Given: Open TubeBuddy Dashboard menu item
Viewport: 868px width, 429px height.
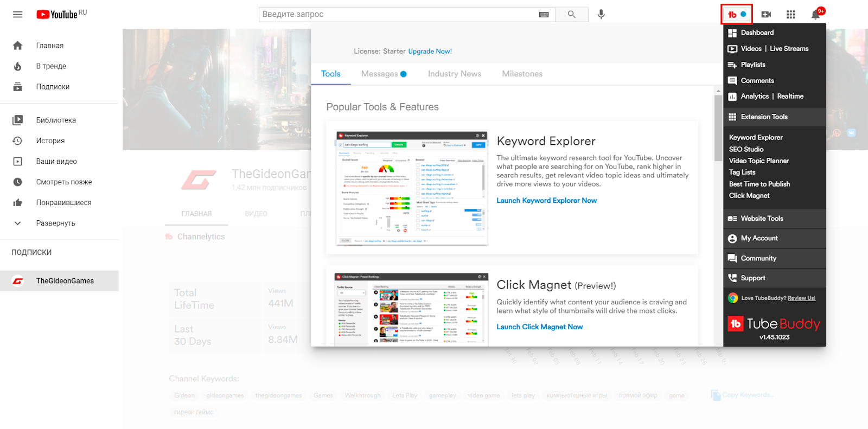Looking at the screenshot, I should click(x=757, y=33).
